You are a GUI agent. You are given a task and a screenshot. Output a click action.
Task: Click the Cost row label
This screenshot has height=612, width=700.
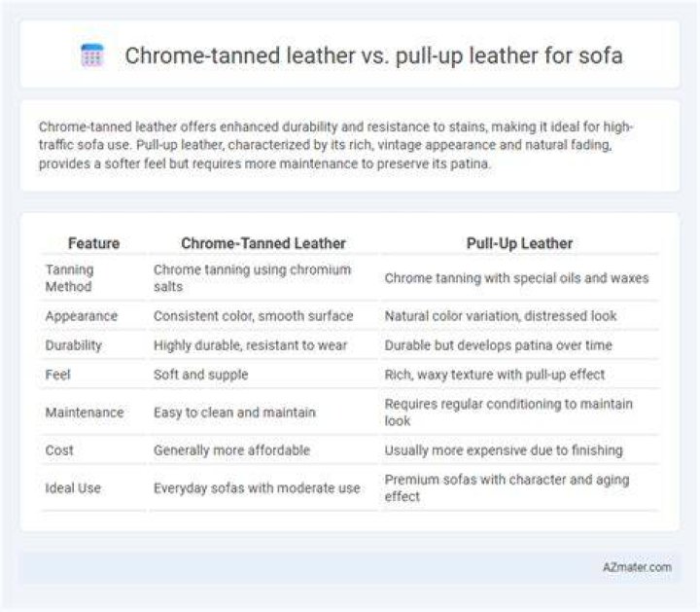59,450
